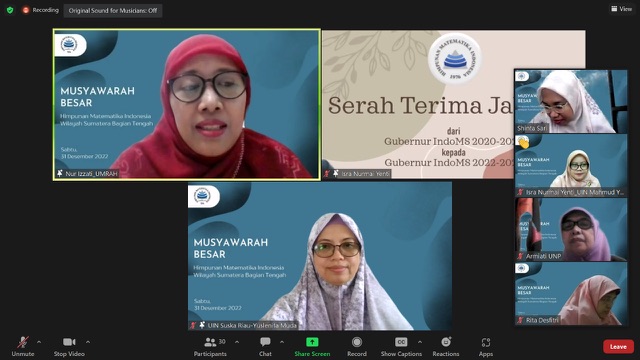Click muted mic icon beside Isra Nurmai Yenti slide
This screenshot has width=640, height=360.
coord(327,174)
